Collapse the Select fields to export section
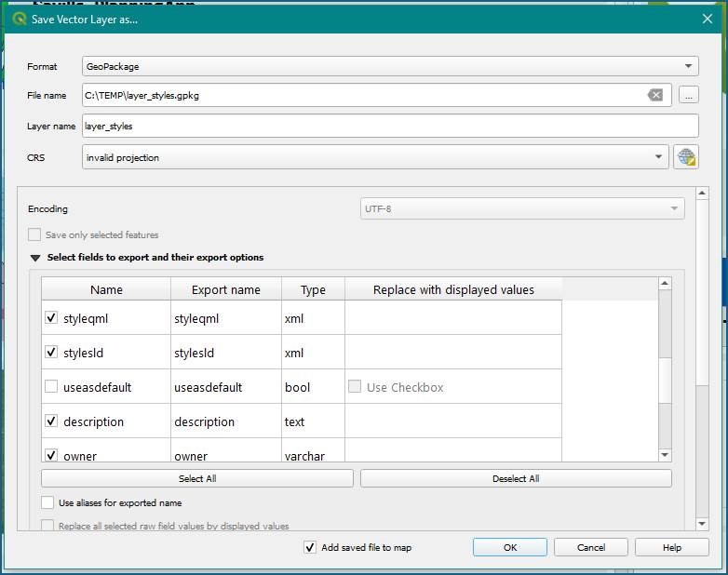The width and height of the screenshot is (728, 575). click(35, 258)
